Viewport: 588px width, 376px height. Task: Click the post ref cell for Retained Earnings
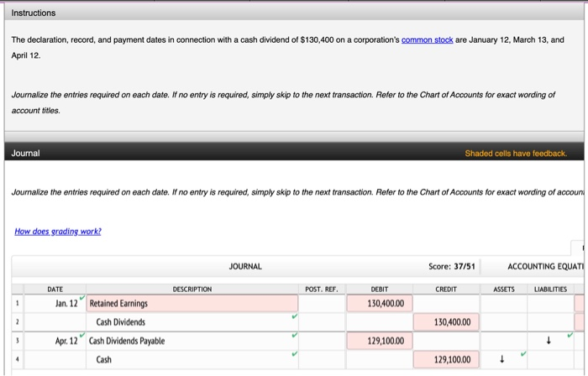322,303
